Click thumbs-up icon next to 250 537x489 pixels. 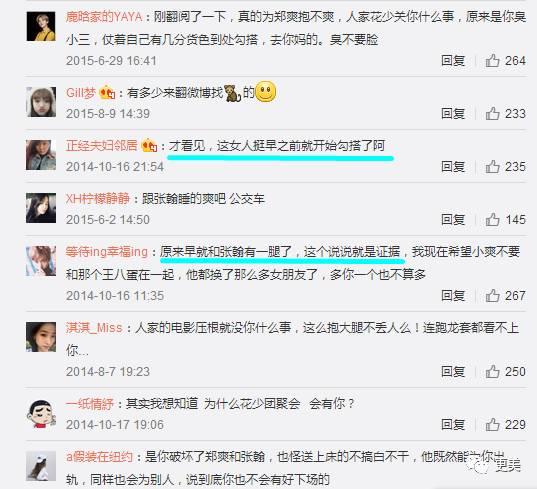[492, 372]
